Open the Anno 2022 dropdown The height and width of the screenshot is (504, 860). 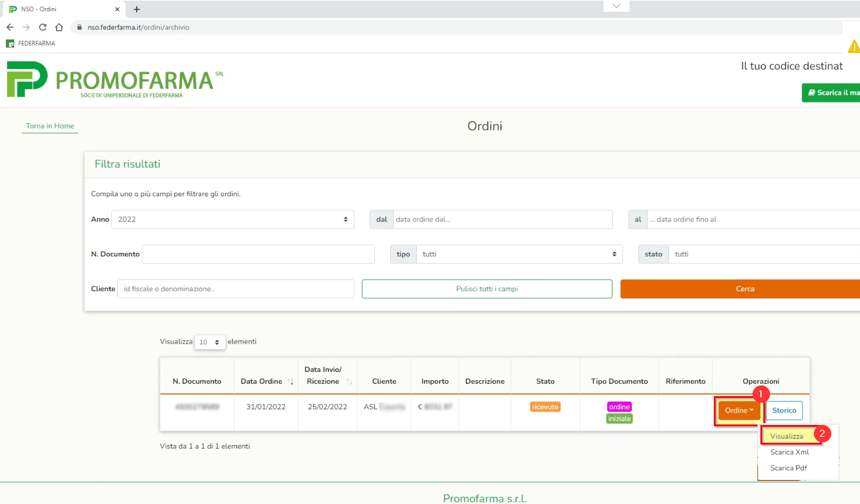pos(232,219)
